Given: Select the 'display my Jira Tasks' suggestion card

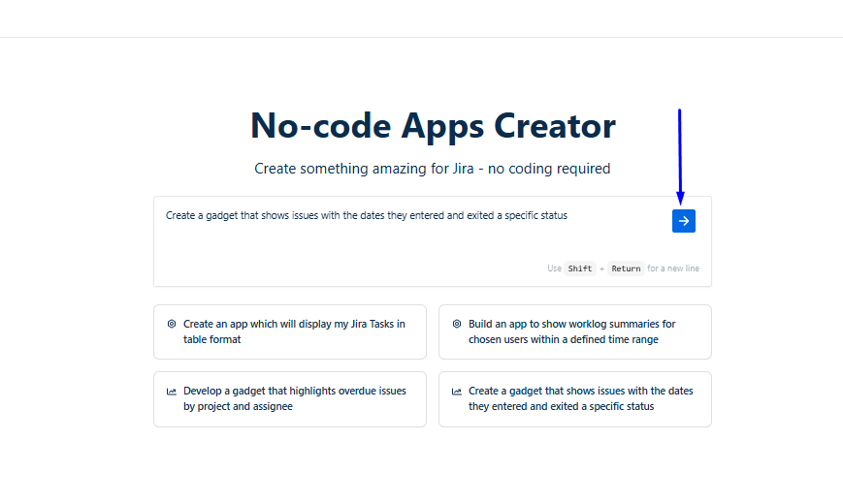Looking at the screenshot, I should pos(289,331).
